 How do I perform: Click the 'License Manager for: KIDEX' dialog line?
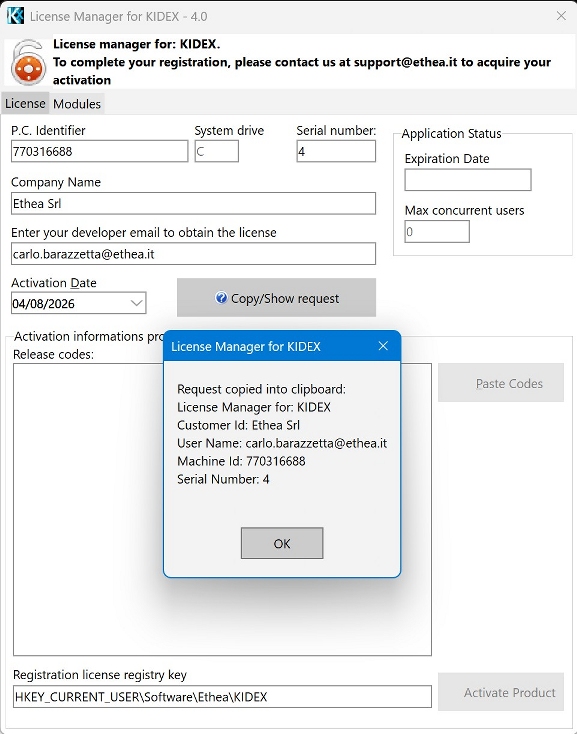click(254, 407)
